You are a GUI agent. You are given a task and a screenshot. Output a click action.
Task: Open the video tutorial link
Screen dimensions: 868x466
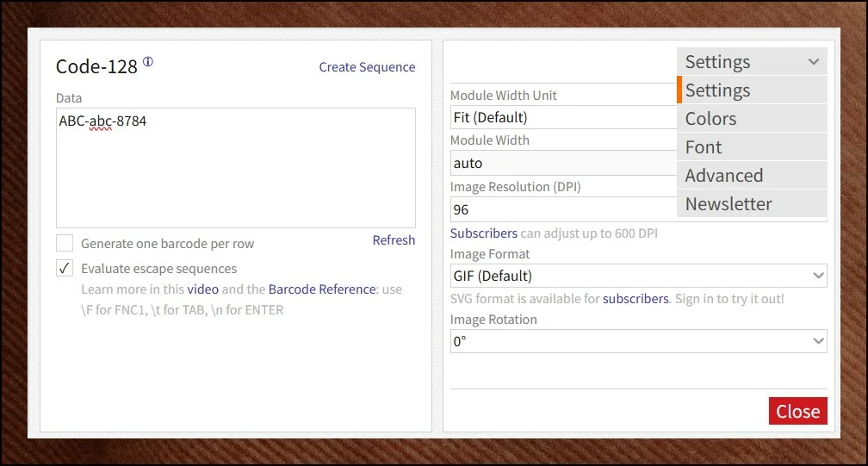point(203,289)
